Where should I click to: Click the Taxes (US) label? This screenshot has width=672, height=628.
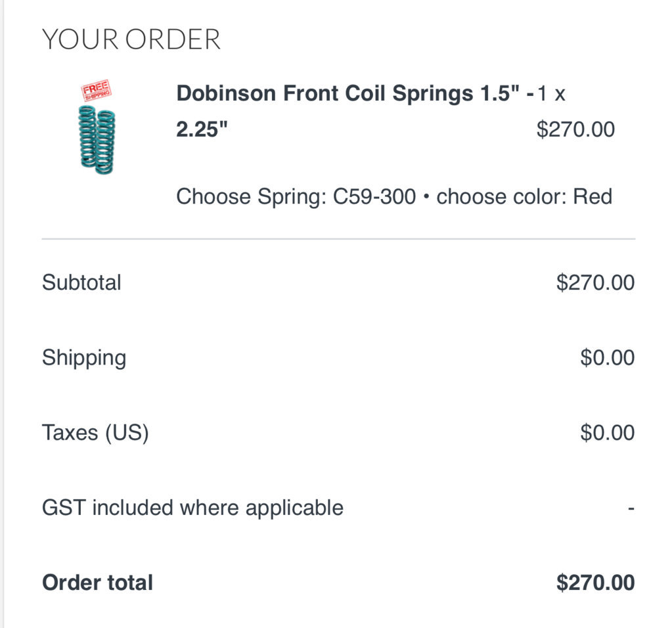(x=95, y=432)
